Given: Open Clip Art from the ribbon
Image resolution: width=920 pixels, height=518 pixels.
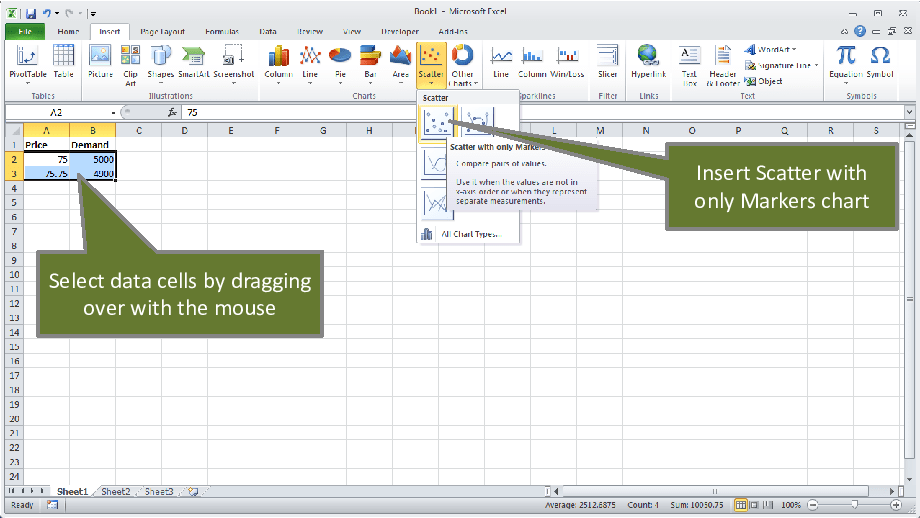Looking at the screenshot, I should click(130, 65).
